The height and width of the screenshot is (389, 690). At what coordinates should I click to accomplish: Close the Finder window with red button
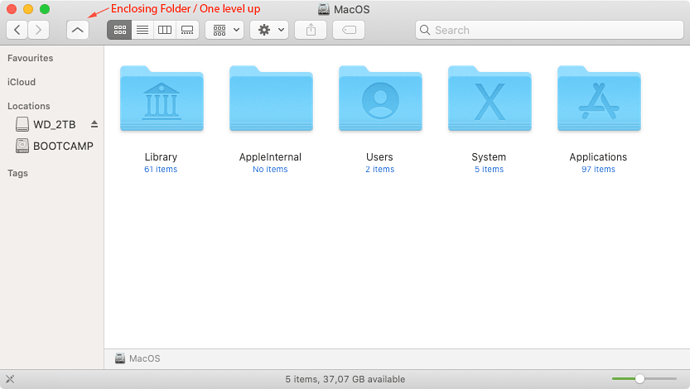[x=11, y=9]
